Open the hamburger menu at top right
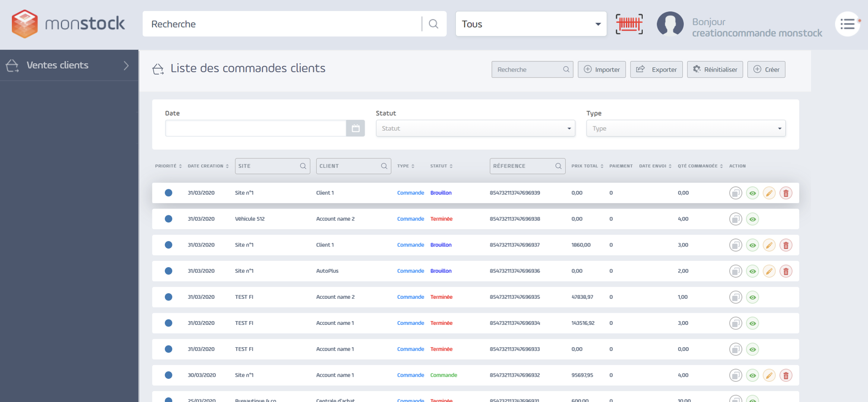 point(847,24)
